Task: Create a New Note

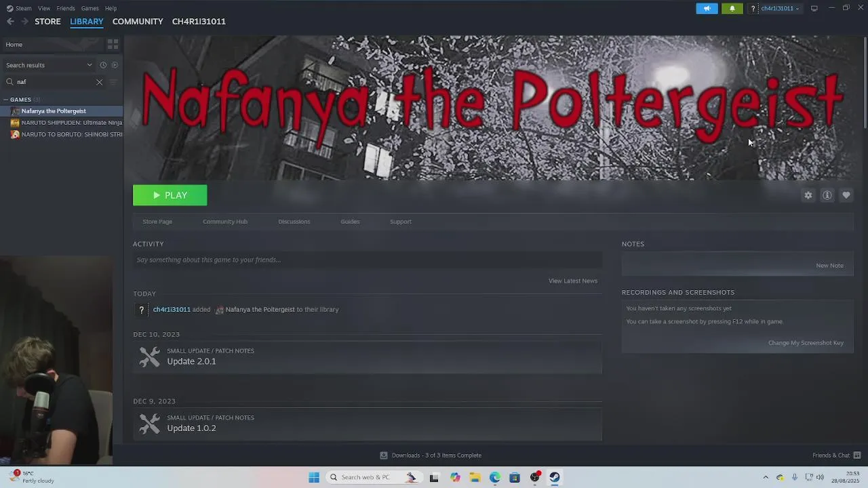Action: [x=830, y=266]
